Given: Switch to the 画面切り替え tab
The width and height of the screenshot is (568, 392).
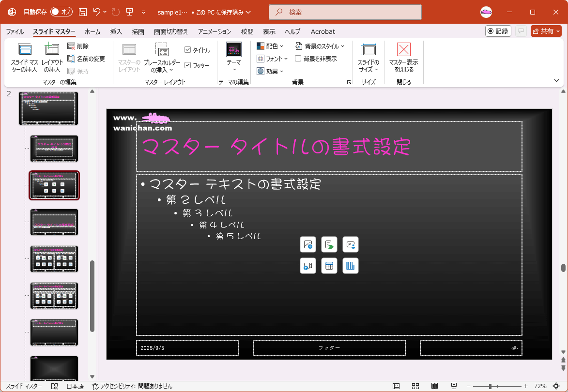Looking at the screenshot, I should (x=171, y=31).
